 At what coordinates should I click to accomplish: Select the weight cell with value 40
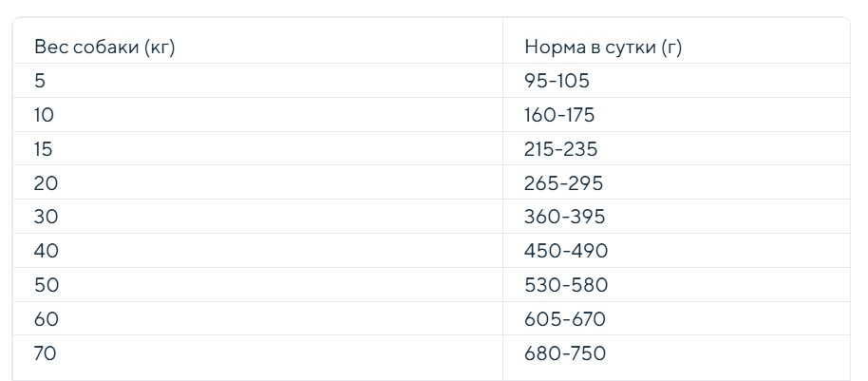pyautogui.click(x=46, y=251)
